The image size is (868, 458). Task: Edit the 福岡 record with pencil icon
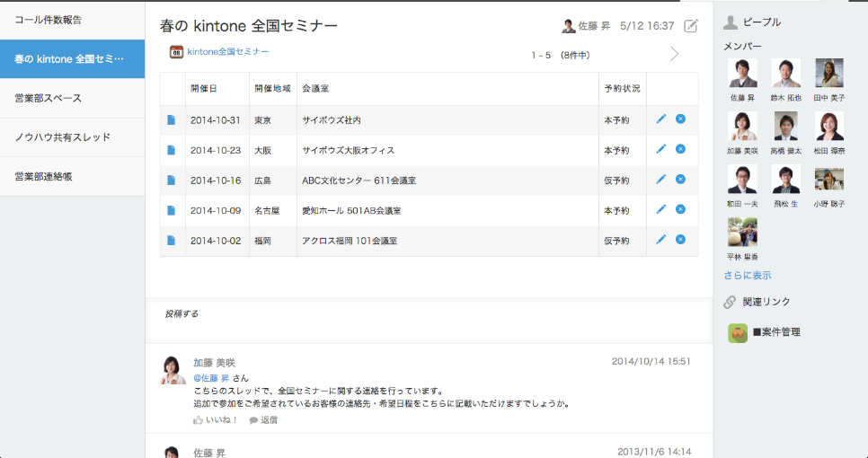660,240
